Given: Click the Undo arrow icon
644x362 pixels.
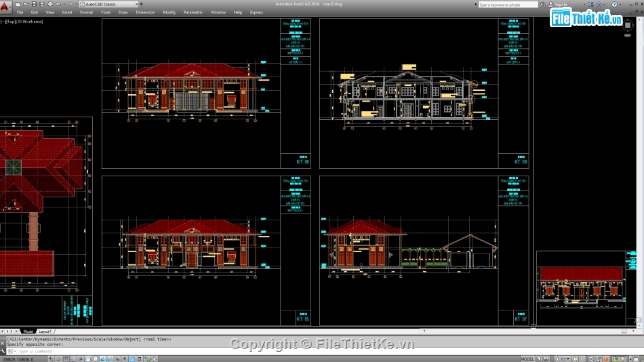Looking at the screenshot, I should click(58, 4).
